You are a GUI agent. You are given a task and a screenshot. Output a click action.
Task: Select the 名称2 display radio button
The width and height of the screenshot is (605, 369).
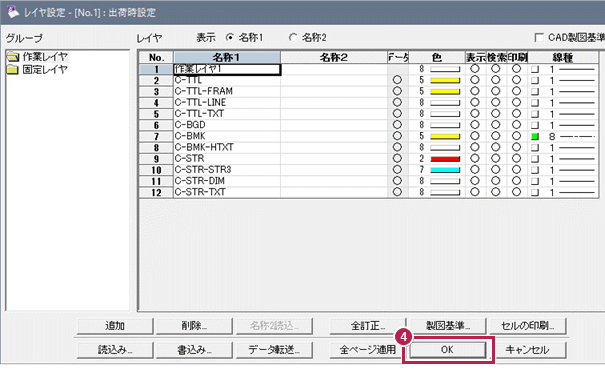[293, 37]
